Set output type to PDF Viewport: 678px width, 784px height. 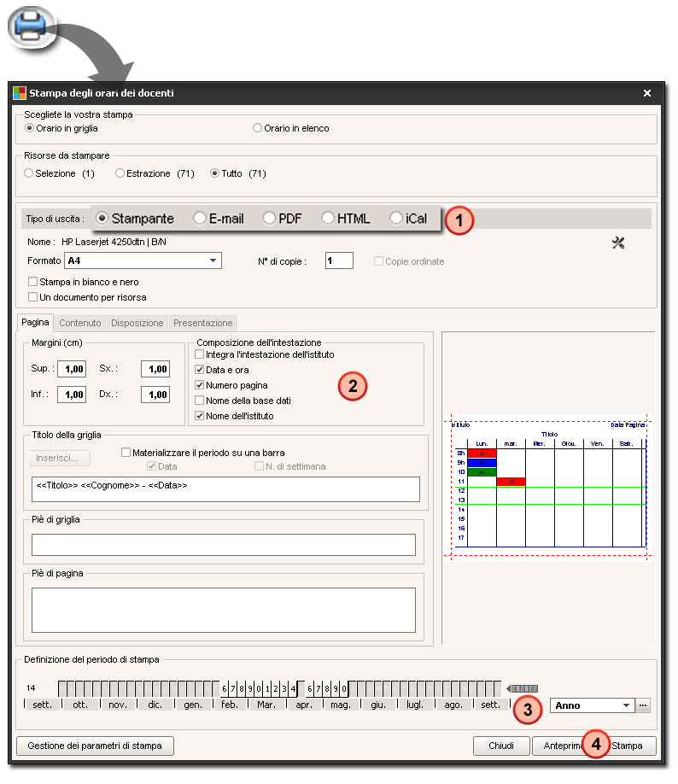[283, 219]
